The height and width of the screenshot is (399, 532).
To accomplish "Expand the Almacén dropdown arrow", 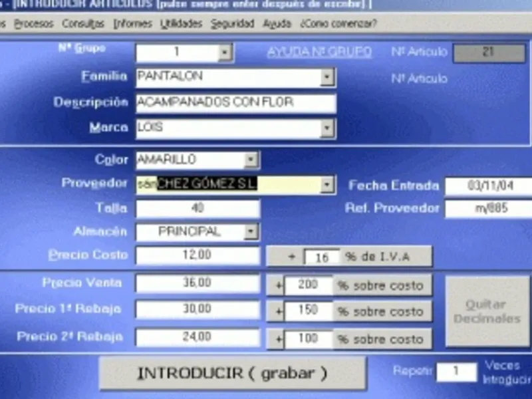I will (x=251, y=231).
